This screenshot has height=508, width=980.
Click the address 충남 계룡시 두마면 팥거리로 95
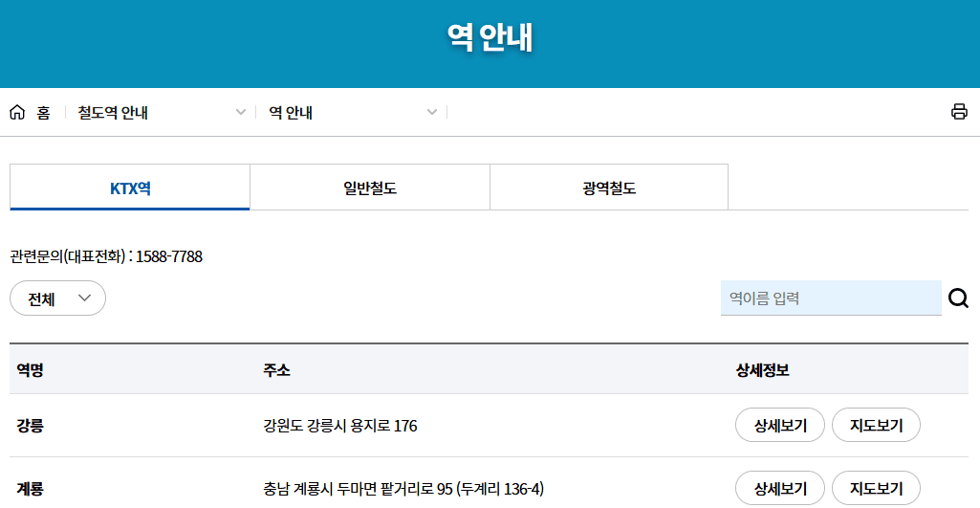(x=358, y=489)
